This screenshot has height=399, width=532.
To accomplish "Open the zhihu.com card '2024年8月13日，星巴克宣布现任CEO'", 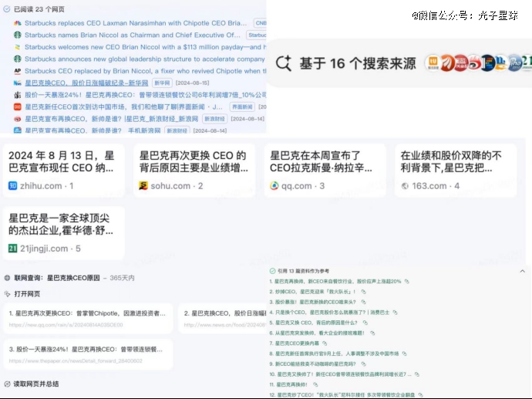I will pos(64,171).
